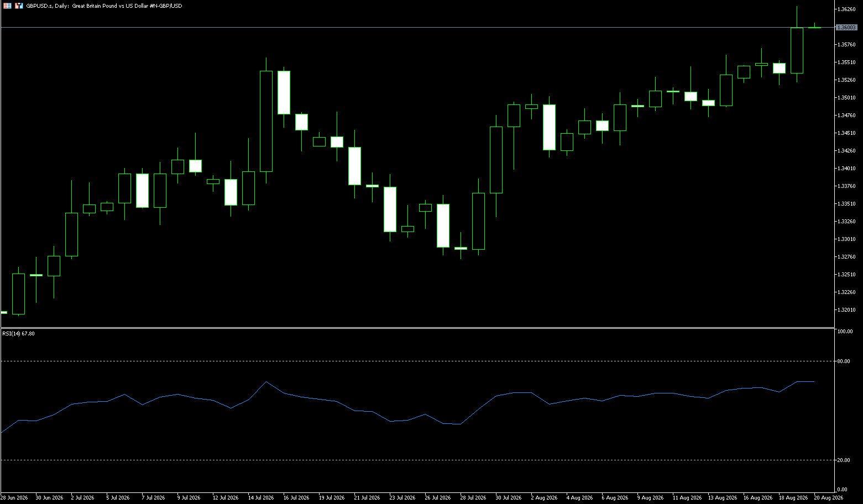Image resolution: width=863 pixels, height=504 pixels.
Task: Click the 4 Aug 2026 date label
Action: 579,498
